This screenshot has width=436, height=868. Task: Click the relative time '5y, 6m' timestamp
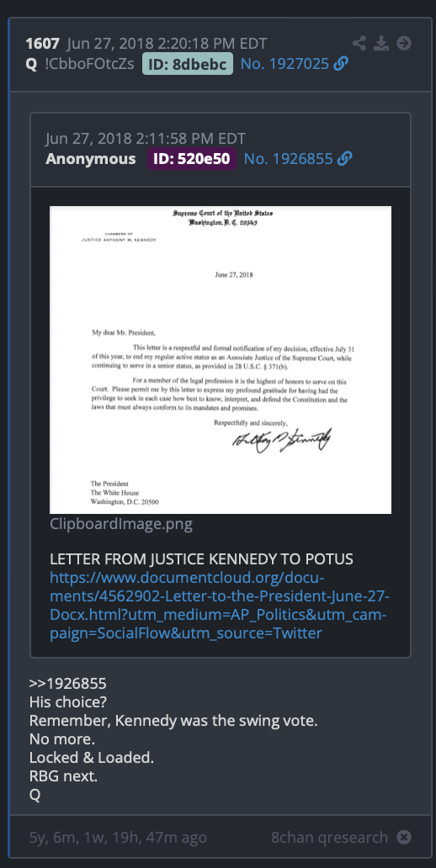[x=118, y=838]
